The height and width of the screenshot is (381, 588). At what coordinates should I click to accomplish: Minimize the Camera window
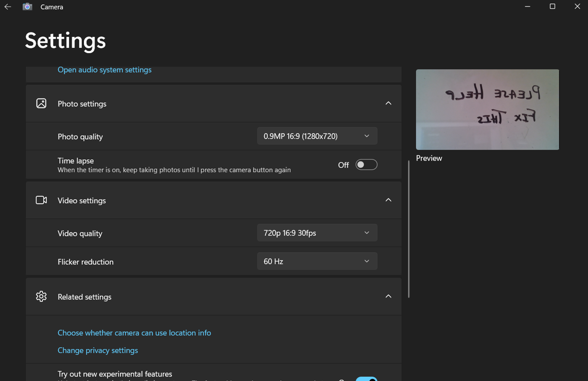click(528, 6)
